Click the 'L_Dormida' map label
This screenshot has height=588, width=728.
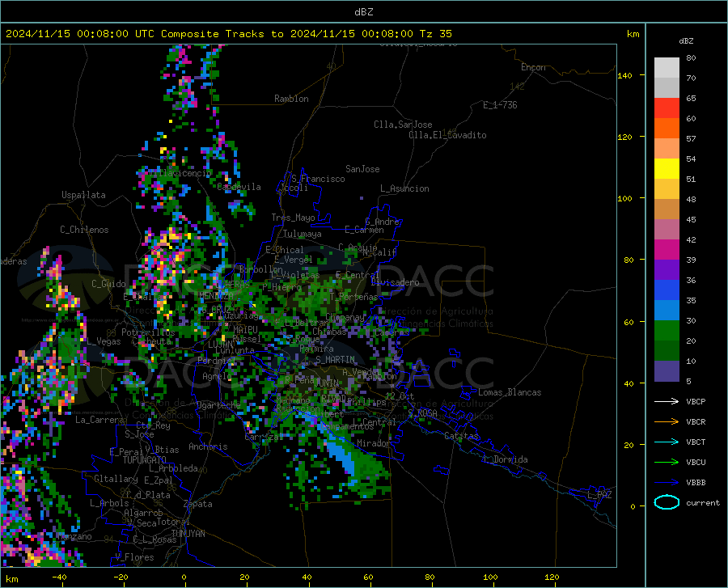coord(506,459)
